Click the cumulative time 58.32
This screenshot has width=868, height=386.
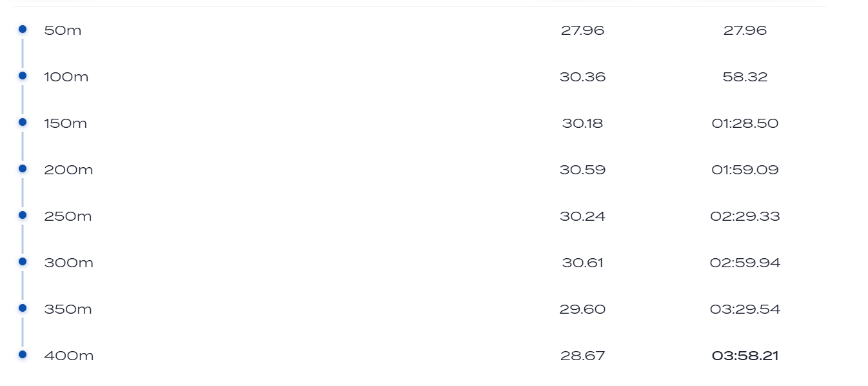coord(745,77)
